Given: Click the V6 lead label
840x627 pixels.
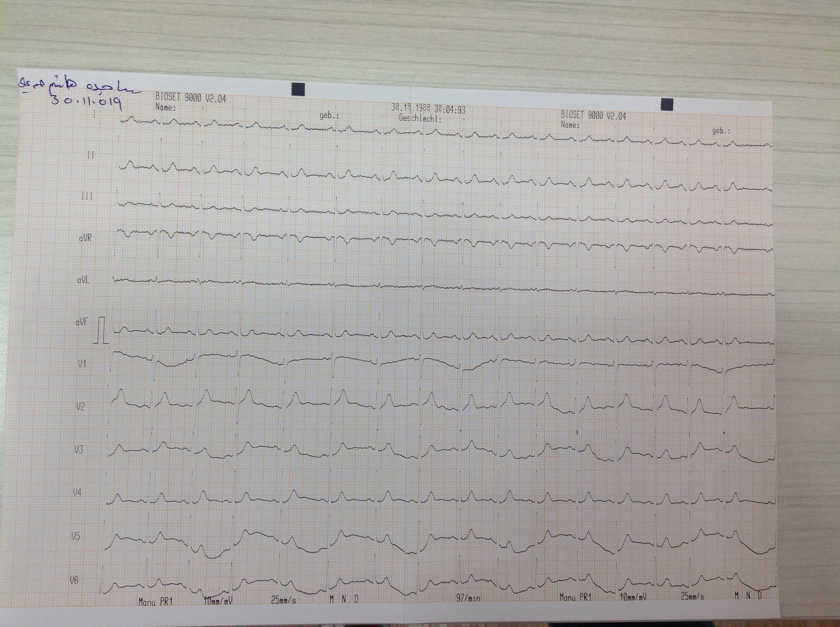Looking at the screenshot, I should click(74, 580).
